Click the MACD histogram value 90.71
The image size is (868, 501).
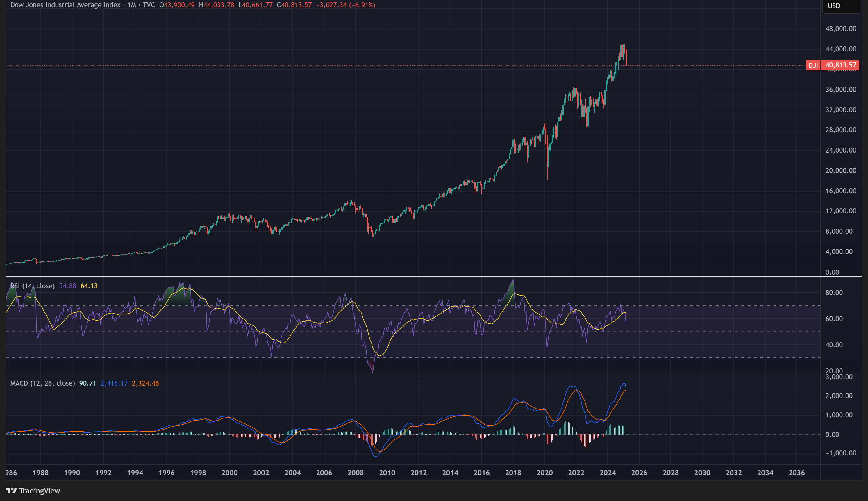pos(87,383)
